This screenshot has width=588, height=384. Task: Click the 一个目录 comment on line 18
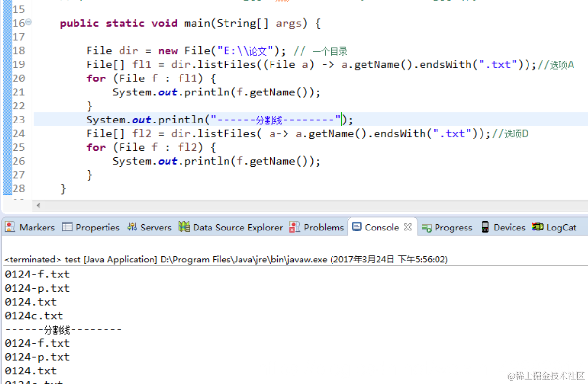(x=320, y=51)
